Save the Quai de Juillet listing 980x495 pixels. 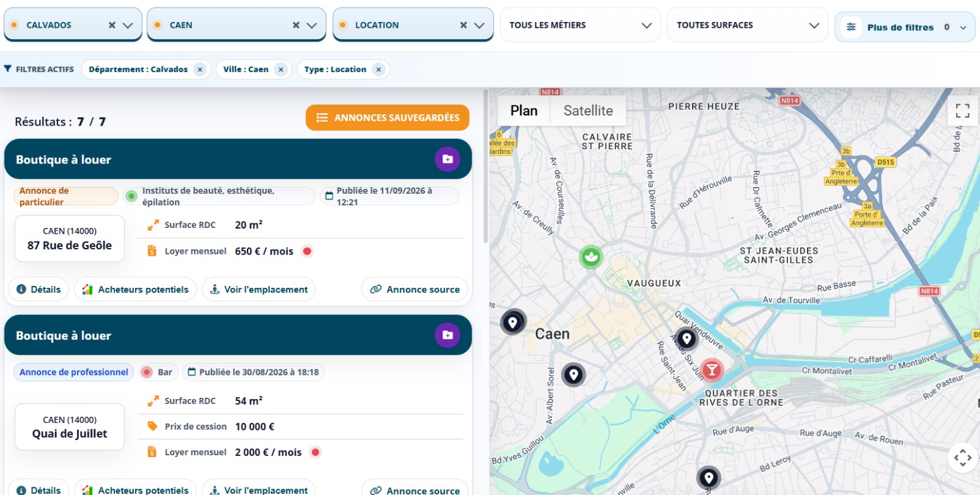(x=447, y=335)
